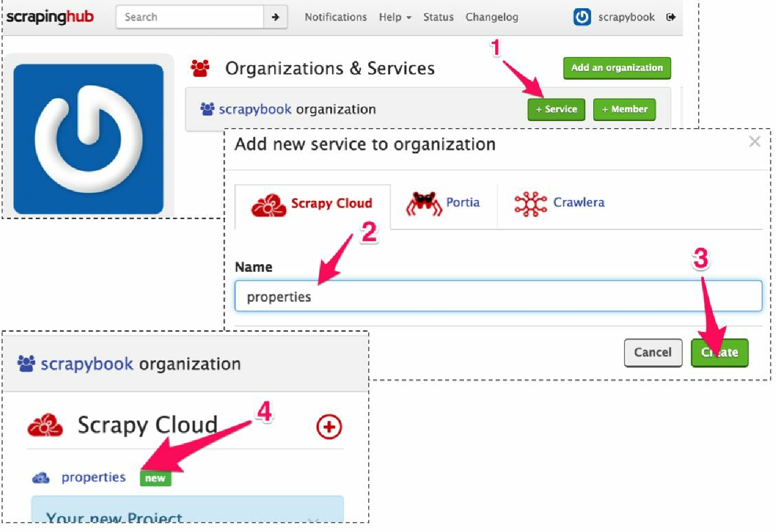This screenshot has width=777, height=532.
Task: Click the + Service button
Action: (556, 109)
